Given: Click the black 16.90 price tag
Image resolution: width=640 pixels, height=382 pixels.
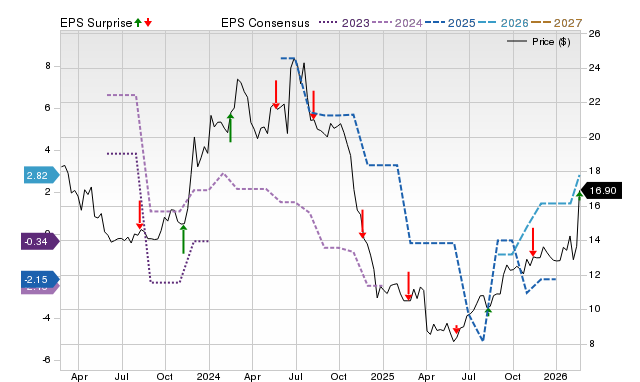Looking at the screenshot, I should click(601, 191).
